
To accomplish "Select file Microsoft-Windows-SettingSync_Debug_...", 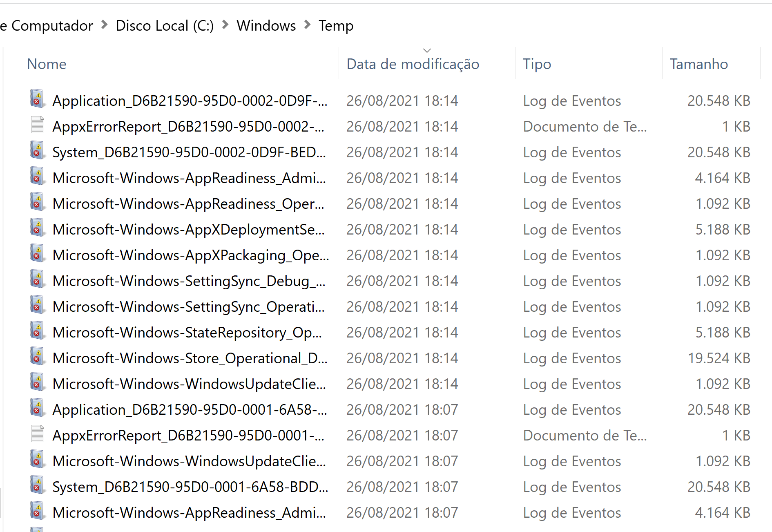I will (x=189, y=281).
